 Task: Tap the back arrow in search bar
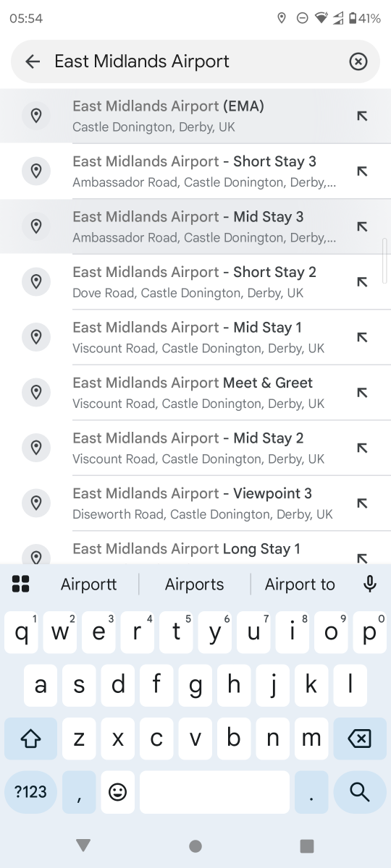tap(33, 61)
